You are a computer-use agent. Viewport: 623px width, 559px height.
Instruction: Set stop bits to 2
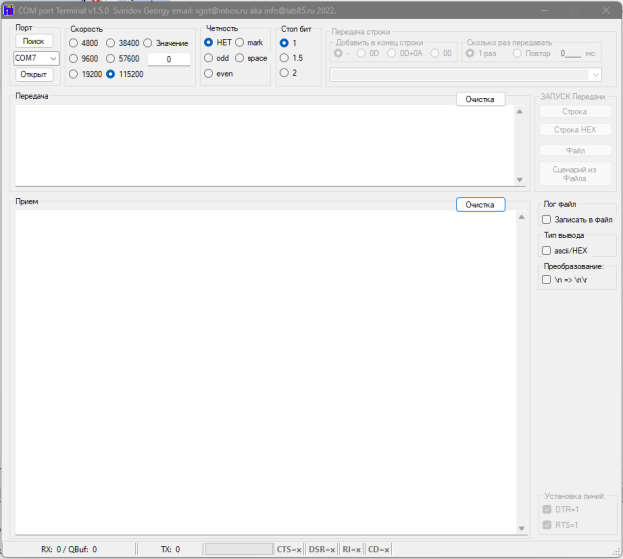(x=284, y=73)
